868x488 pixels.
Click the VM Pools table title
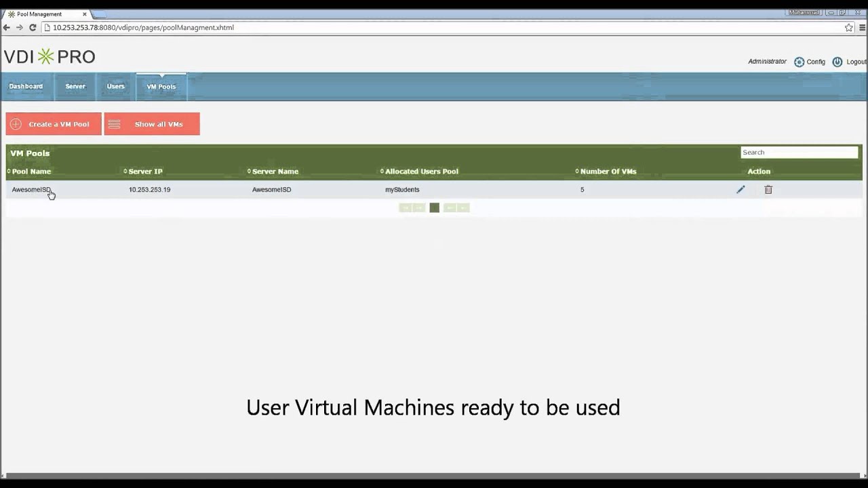[30, 153]
